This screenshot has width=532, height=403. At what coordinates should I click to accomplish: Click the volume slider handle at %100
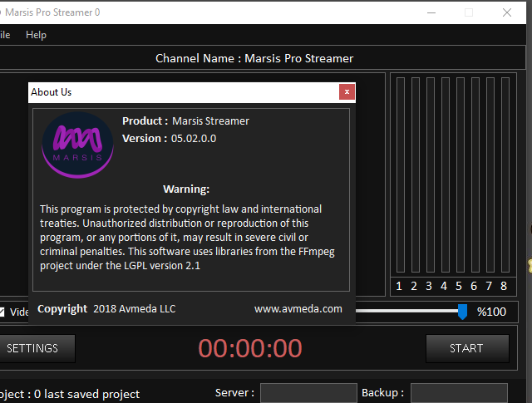click(462, 312)
